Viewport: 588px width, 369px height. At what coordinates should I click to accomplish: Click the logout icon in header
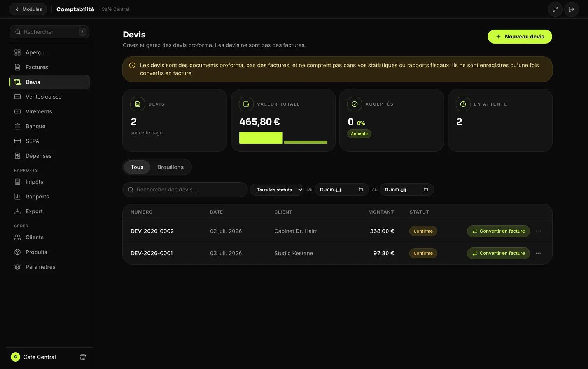[x=572, y=9]
